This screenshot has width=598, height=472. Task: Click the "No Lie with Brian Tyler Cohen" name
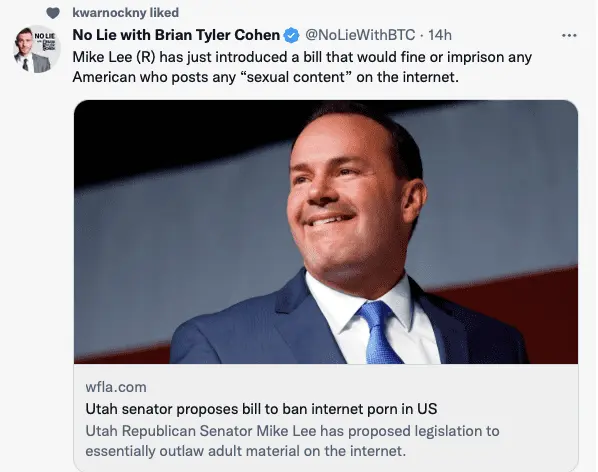point(176,35)
